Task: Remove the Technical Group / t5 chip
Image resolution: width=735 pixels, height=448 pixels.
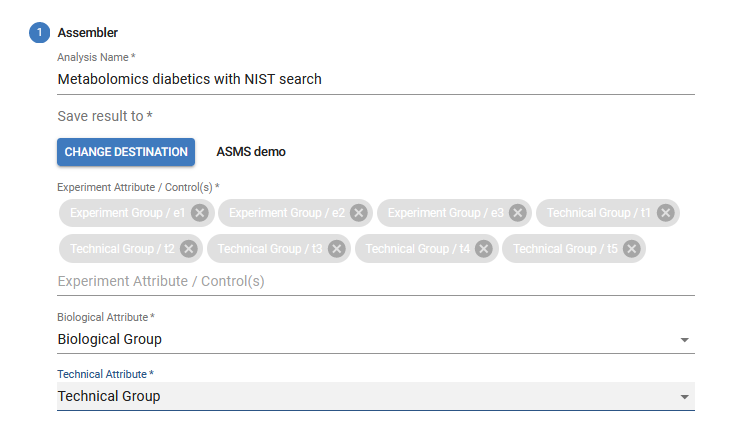Action: (631, 249)
